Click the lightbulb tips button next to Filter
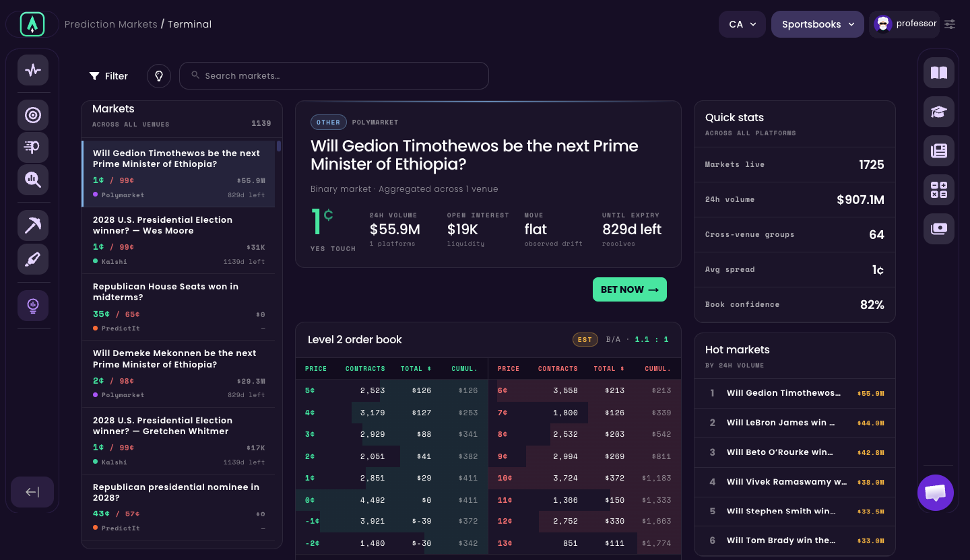 coord(159,76)
